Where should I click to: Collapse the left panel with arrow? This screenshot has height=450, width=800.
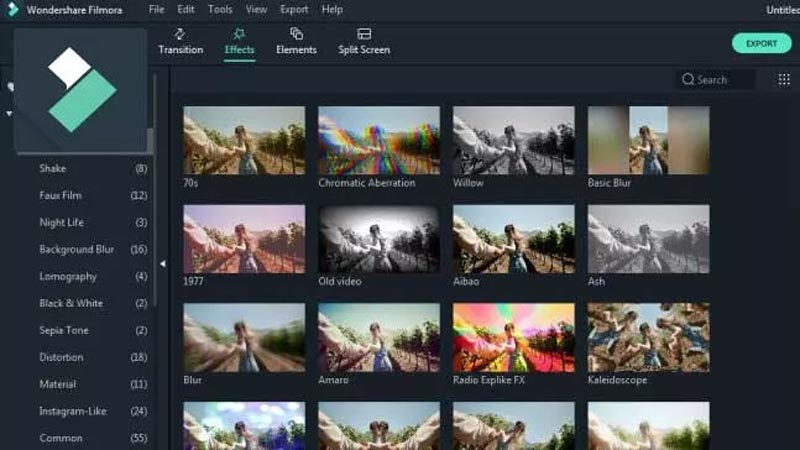point(162,264)
